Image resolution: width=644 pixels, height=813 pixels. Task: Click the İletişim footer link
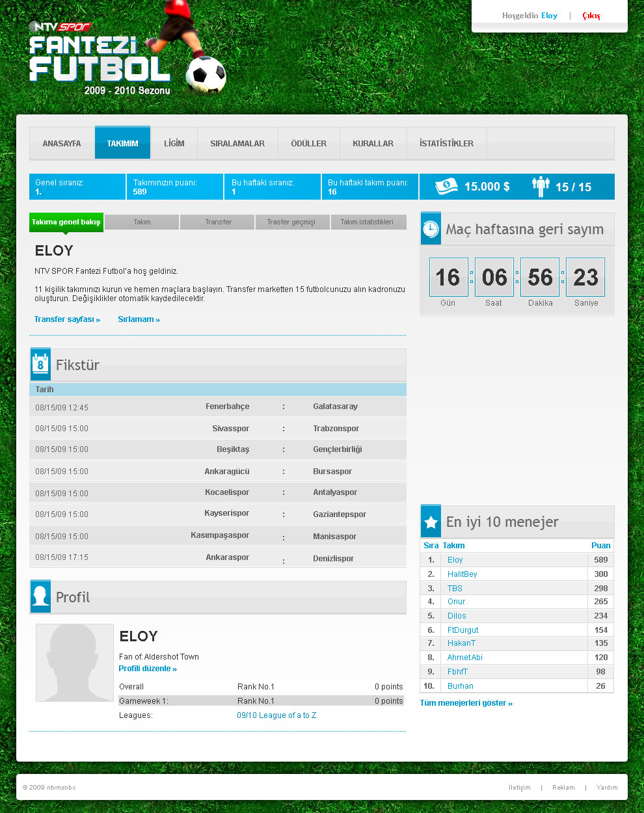tap(519, 788)
